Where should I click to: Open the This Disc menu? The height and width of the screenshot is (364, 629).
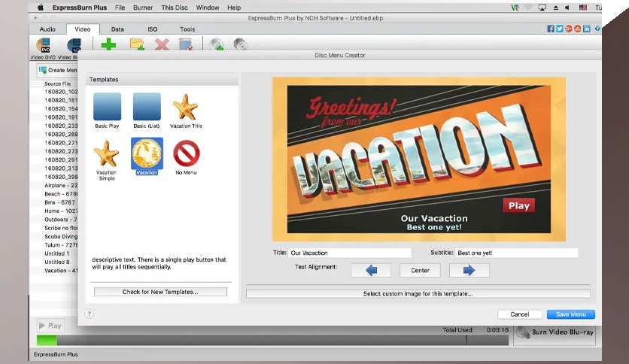click(x=175, y=8)
